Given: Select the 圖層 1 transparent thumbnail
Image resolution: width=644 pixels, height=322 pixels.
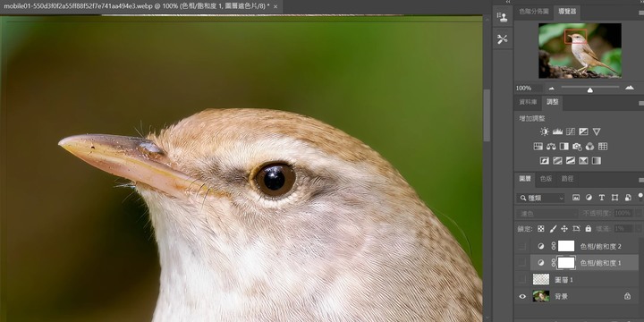Looking at the screenshot, I should tap(541, 279).
